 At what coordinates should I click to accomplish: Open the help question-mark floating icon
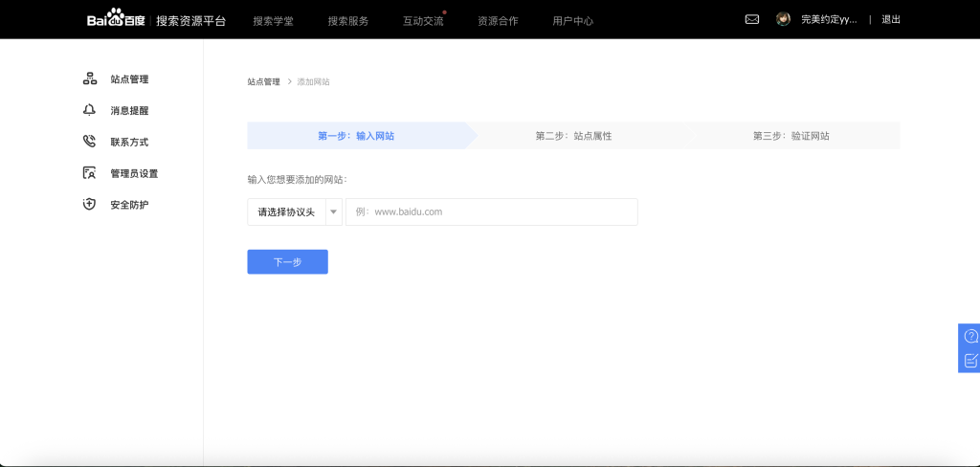coord(970,336)
